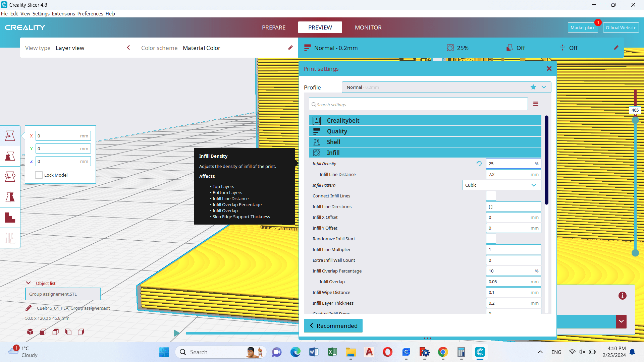Viewport: 644px width, 362px height.
Task: Expand the Profile dropdown
Action: pos(544,87)
